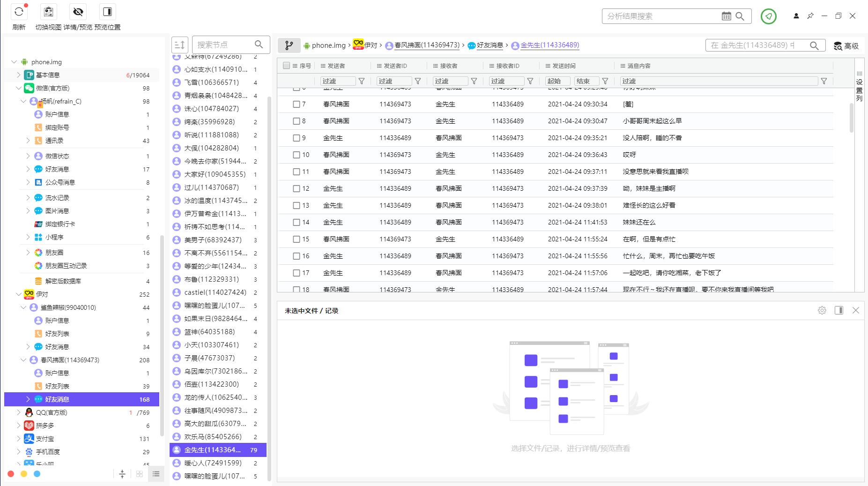The image size is (868, 486).
Task: Expand the QQ(官方版) tree node
Action: pyautogui.click(x=18, y=412)
